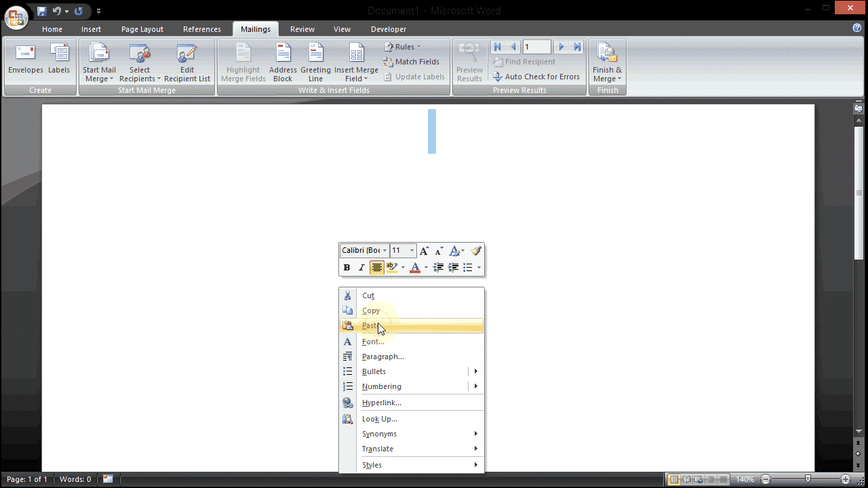Select Full Screen Reading view icon
This screenshot has height=488, width=868.
click(x=687, y=479)
